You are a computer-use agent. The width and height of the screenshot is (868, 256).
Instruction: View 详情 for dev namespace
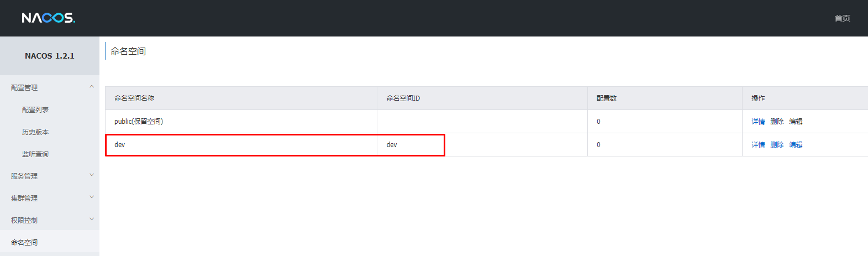click(758, 145)
